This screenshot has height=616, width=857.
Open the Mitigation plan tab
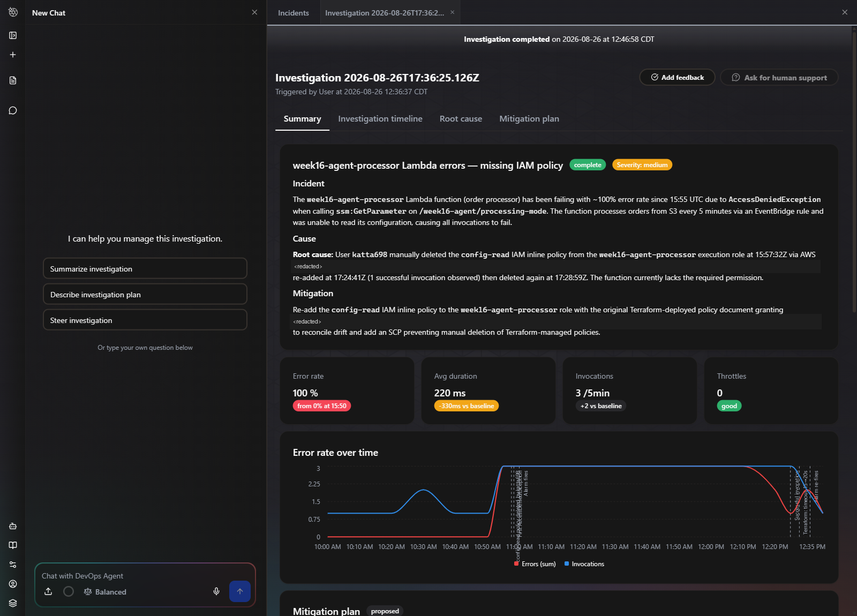529,119
